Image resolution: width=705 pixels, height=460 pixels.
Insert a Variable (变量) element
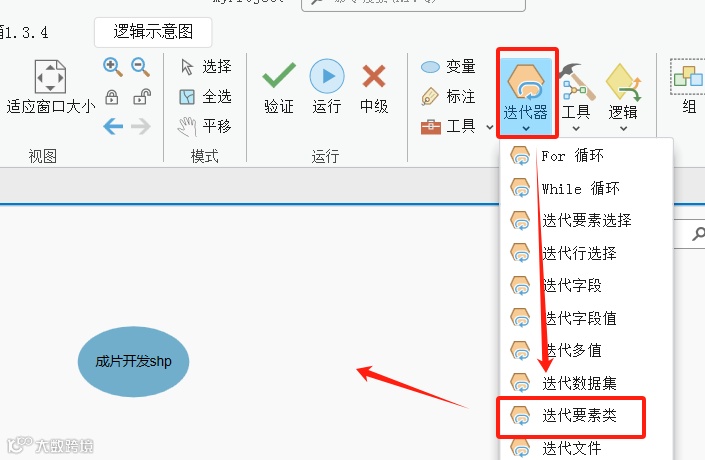[448, 67]
